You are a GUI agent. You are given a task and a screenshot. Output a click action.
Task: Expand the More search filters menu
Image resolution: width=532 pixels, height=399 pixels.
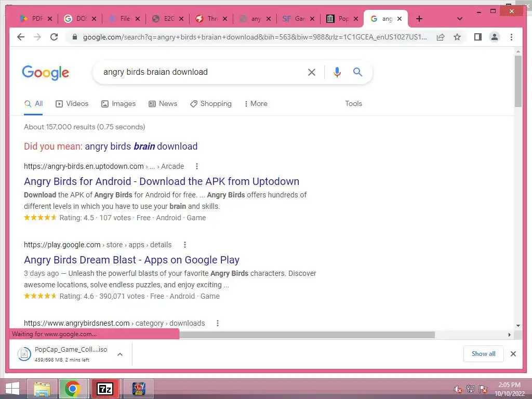256,104
